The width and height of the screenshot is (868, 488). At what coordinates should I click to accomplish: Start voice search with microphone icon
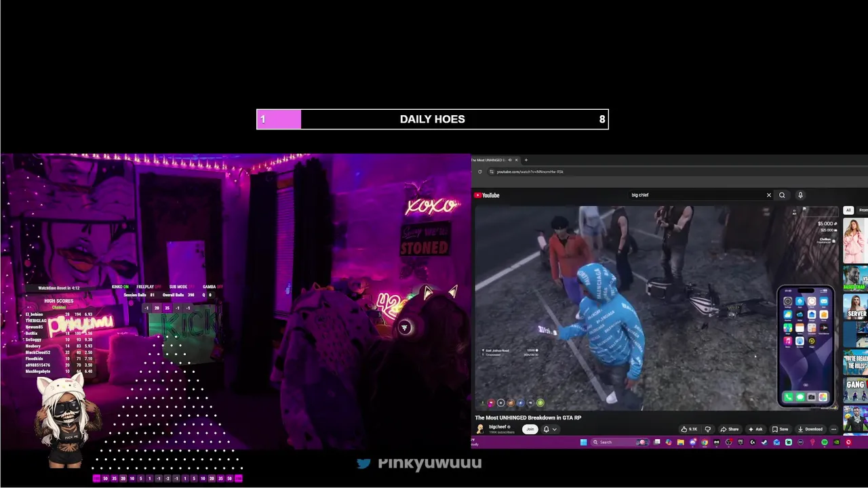[x=800, y=195]
